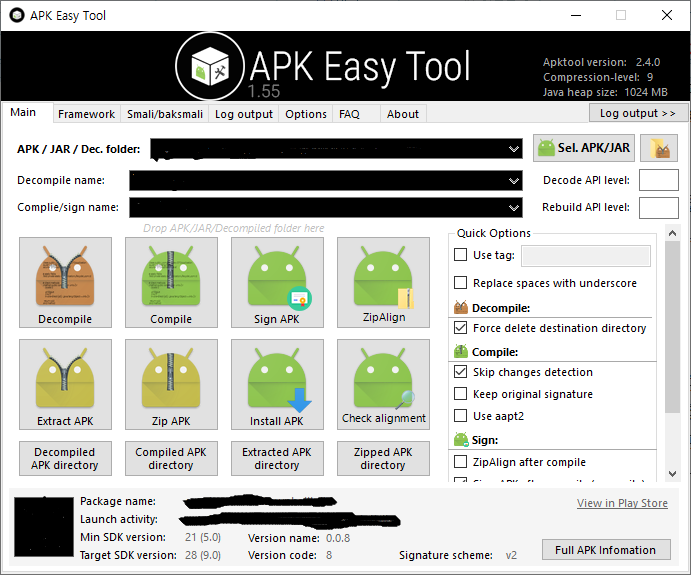Click the Compile android icon button
The height and width of the screenshot is (575, 691).
[x=171, y=282]
